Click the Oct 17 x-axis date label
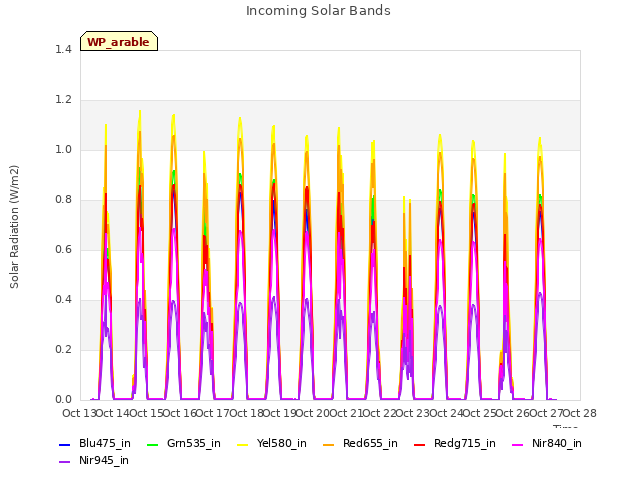The width and height of the screenshot is (640, 480). pyautogui.click(x=213, y=413)
